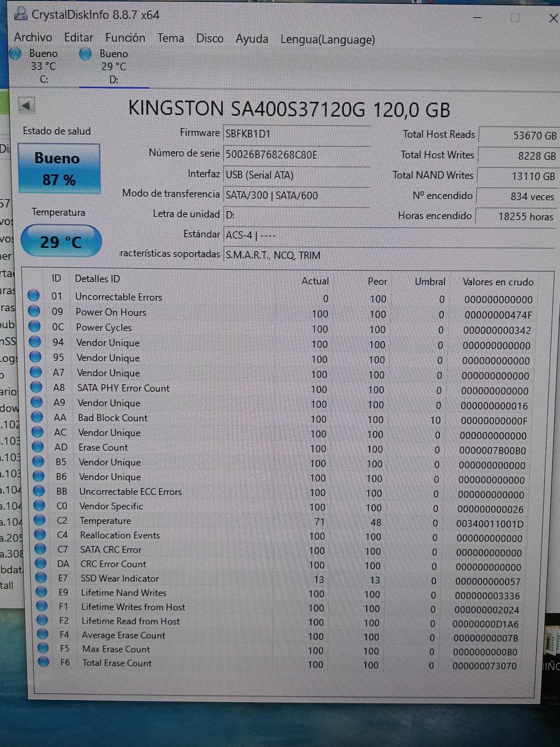The height and width of the screenshot is (747, 560).
Task: Click the previous disk arrow button
Action: tap(26, 106)
